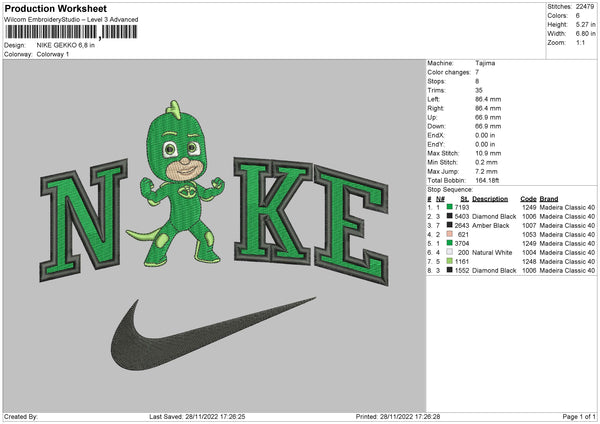
Task: Click the 'Page 1 of 1' footer text
Action: coord(579,416)
